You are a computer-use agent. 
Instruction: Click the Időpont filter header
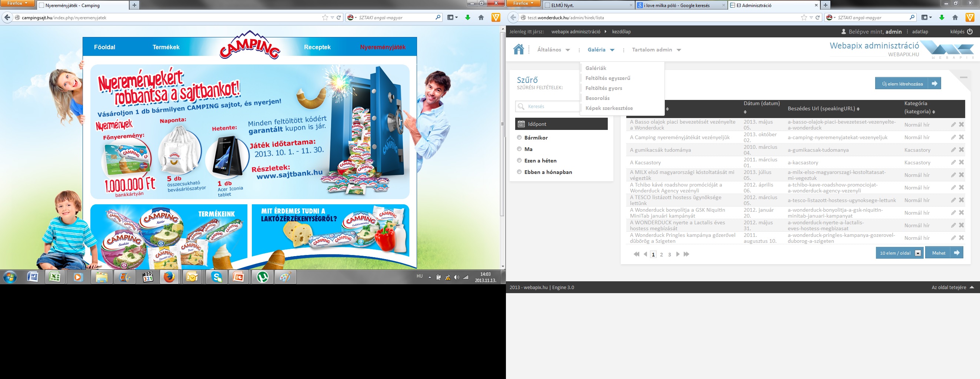(561, 124)
